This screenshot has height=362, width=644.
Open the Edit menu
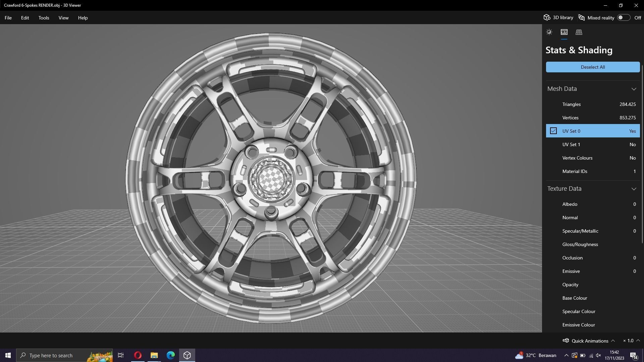tap(25, 18)
